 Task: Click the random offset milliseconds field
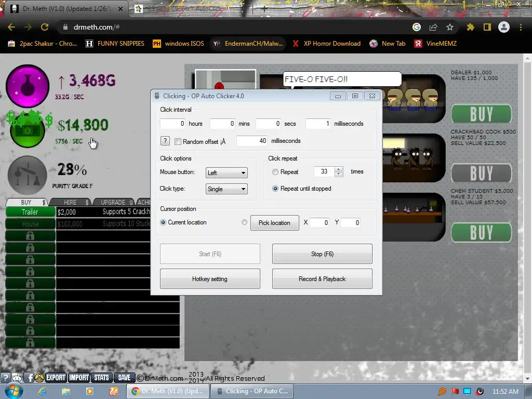252,141
